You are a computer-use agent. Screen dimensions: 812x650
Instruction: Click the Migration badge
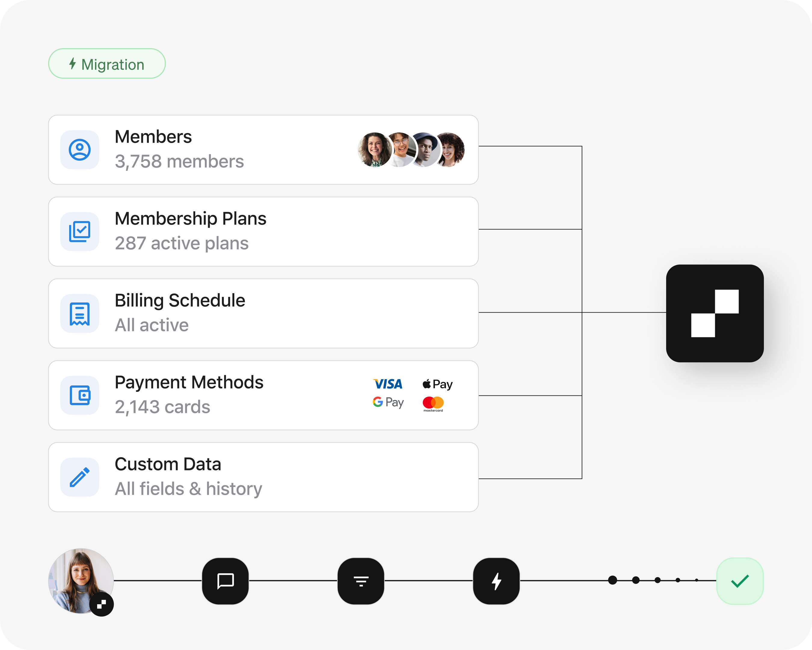pyautogui.click(x=107, y=64)
